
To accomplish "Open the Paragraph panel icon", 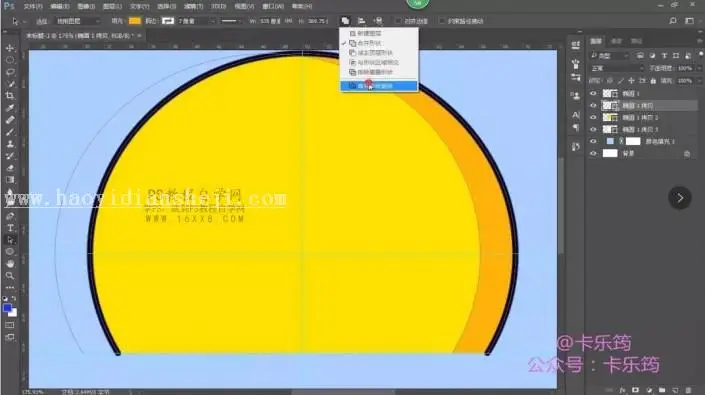I will pos(576,128).
